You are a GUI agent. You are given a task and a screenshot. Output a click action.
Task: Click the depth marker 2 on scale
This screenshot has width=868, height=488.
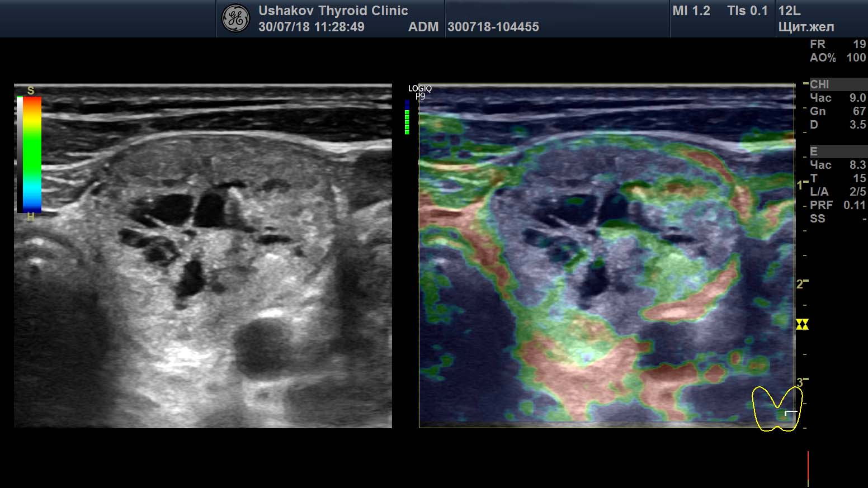[x=800, y=284]
